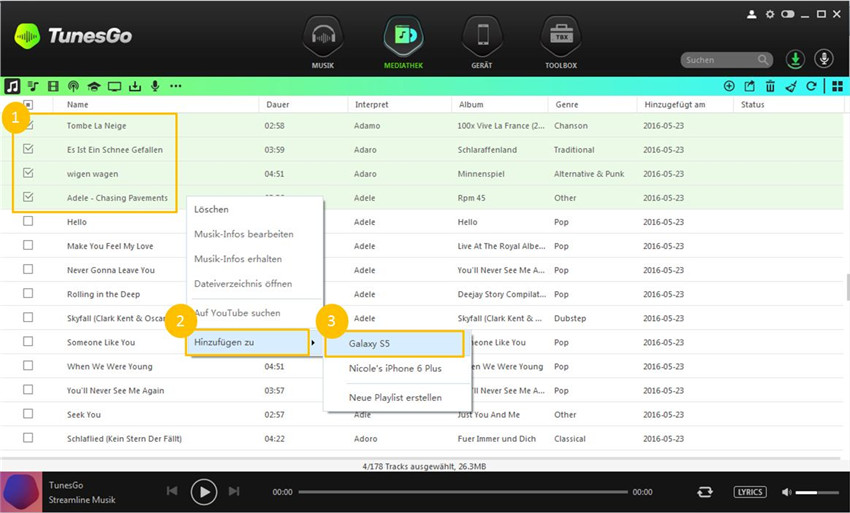Click the search magnifier icon
Image resolution: width=850 pixels, height=513 pixels.
(763, 60)
